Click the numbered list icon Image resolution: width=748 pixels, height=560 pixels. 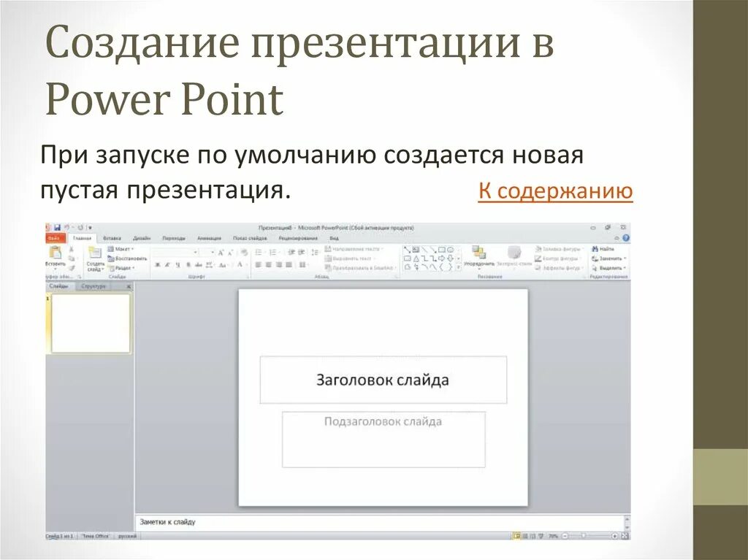[273, 253]
